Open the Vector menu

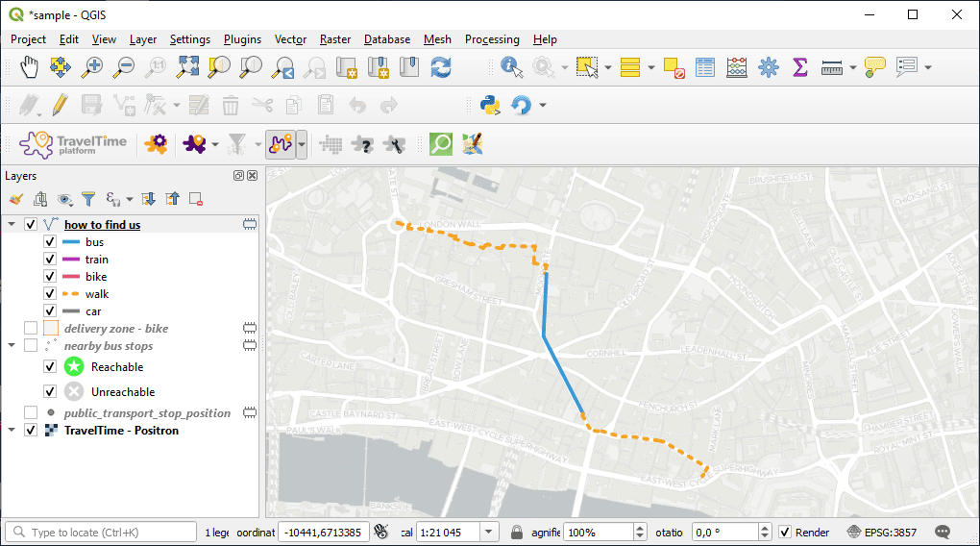pos(290,39)
